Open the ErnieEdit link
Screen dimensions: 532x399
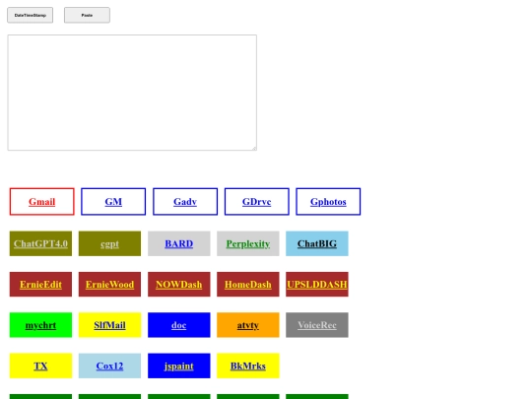[x=40, y=285]
